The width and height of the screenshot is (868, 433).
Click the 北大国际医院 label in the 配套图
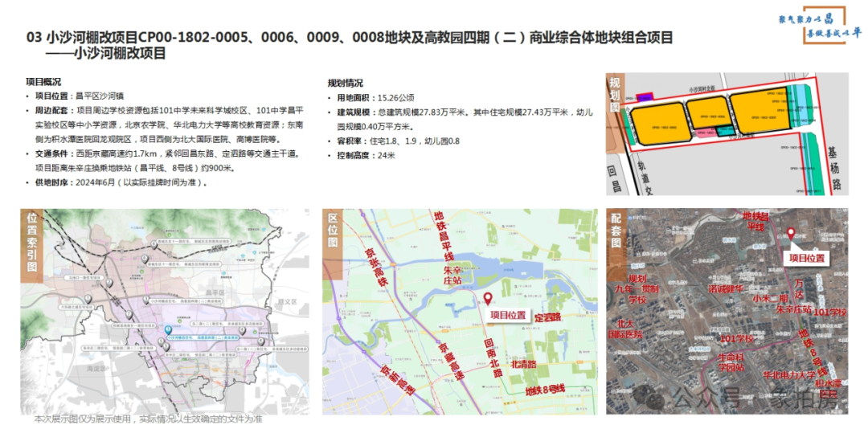pos(626,329)
